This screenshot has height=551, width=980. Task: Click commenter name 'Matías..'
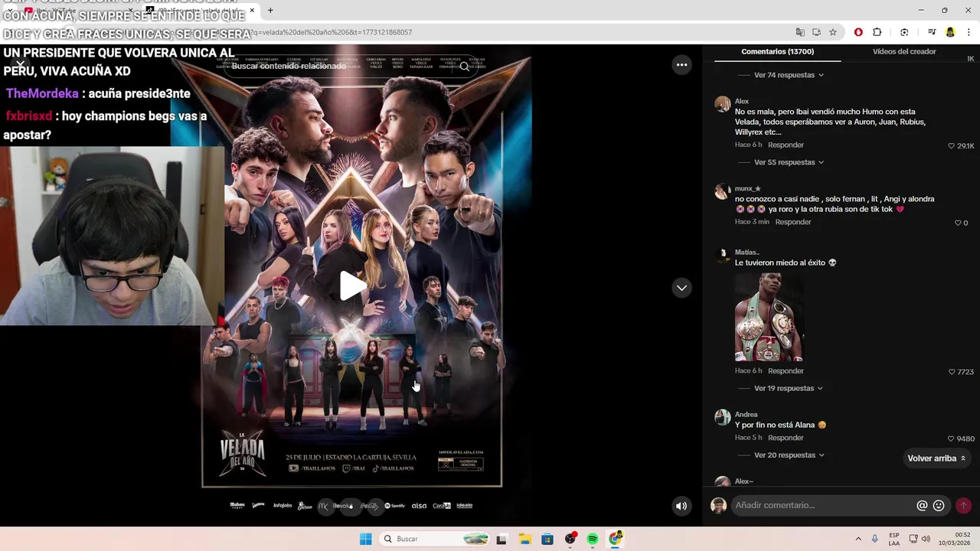(746, 252)
